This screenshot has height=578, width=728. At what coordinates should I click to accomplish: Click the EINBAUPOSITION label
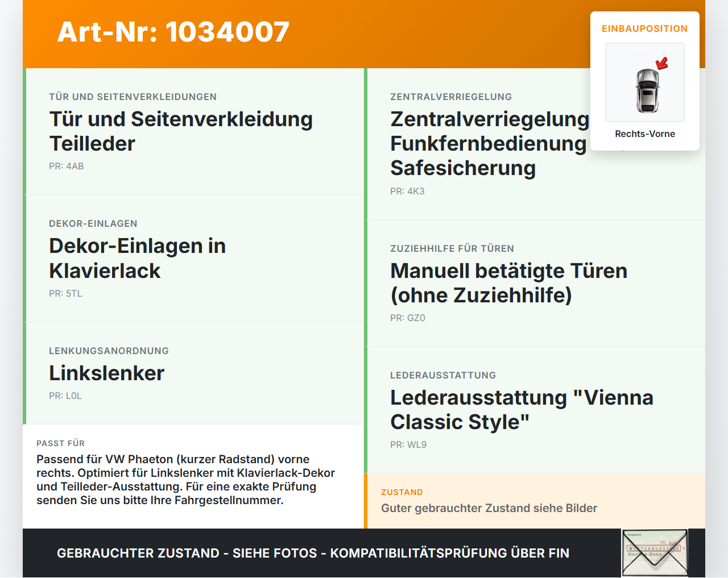(x=645, y=28)
